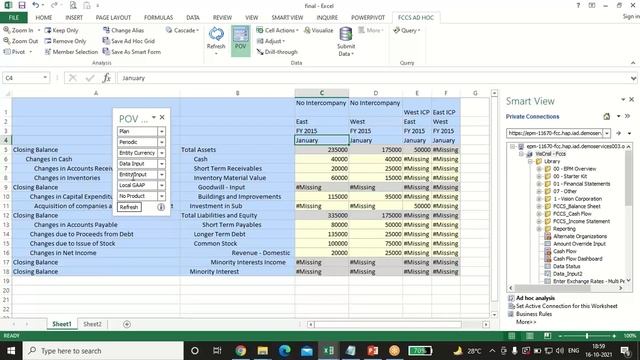Click the Undo icon in quick access toolbar
Viewport: 640px width, 360px height.
(36, 5)
